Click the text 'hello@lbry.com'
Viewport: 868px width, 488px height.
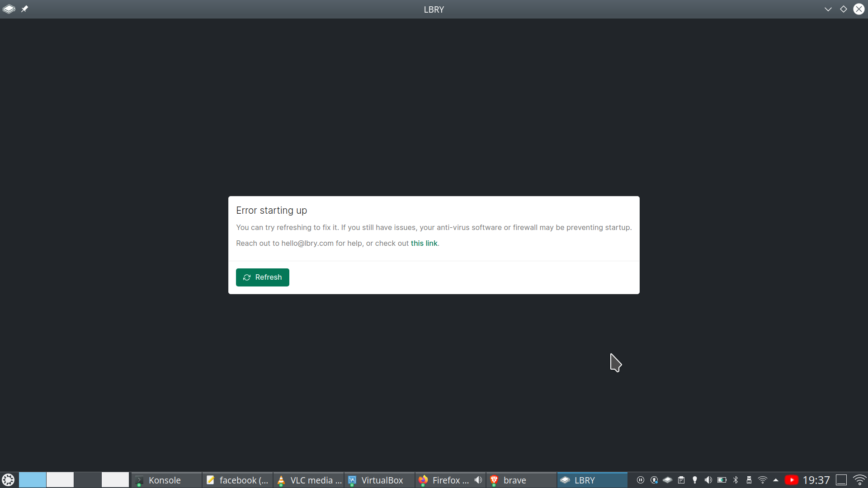(307, 243)
